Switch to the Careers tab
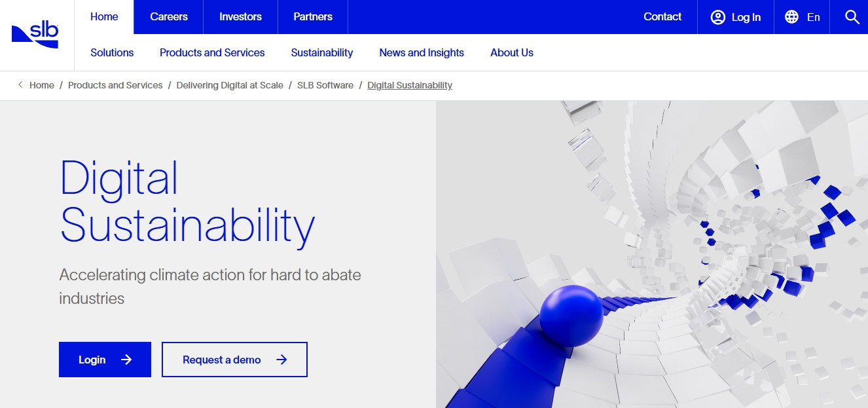Screen dimensions: 868x408 [x=169, y=17]
